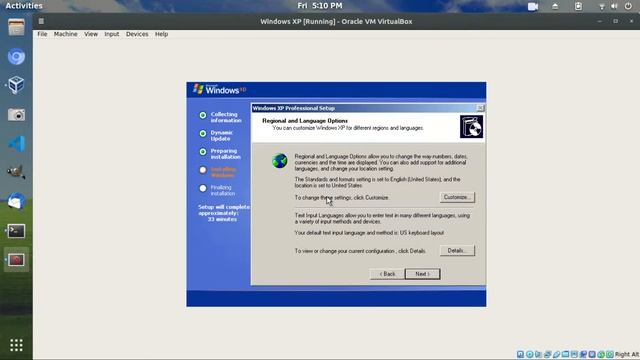Launch GIMP from the dock
This screenshot has width=640, height=360.
pyautogui.click(x=16, y=172)
